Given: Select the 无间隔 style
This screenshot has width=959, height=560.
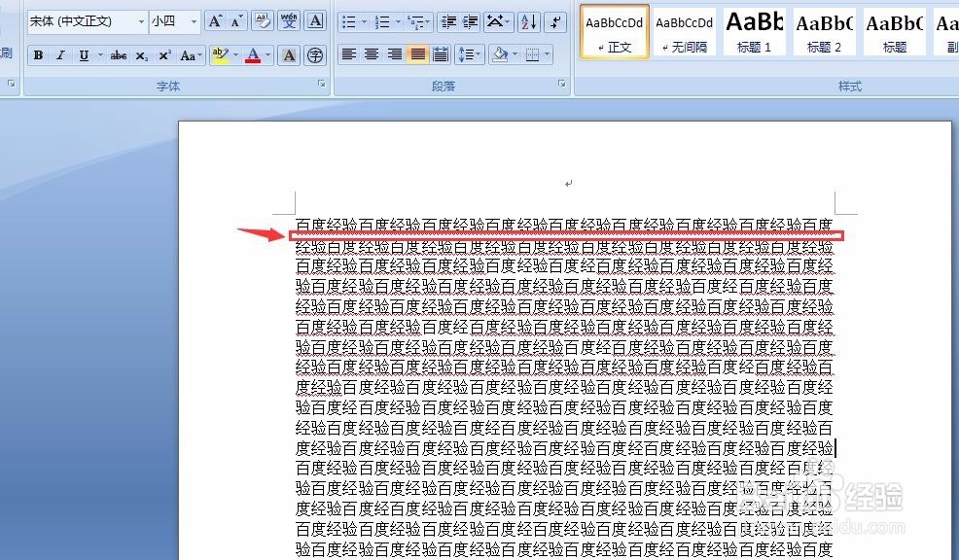Looking at the screenshot, I should 684,32.
